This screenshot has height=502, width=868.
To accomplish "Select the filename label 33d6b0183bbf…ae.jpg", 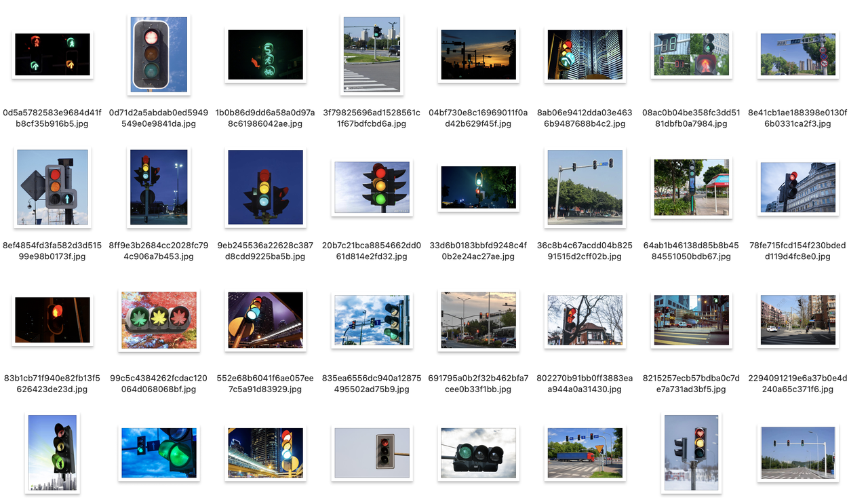I will tap(478, 251).
